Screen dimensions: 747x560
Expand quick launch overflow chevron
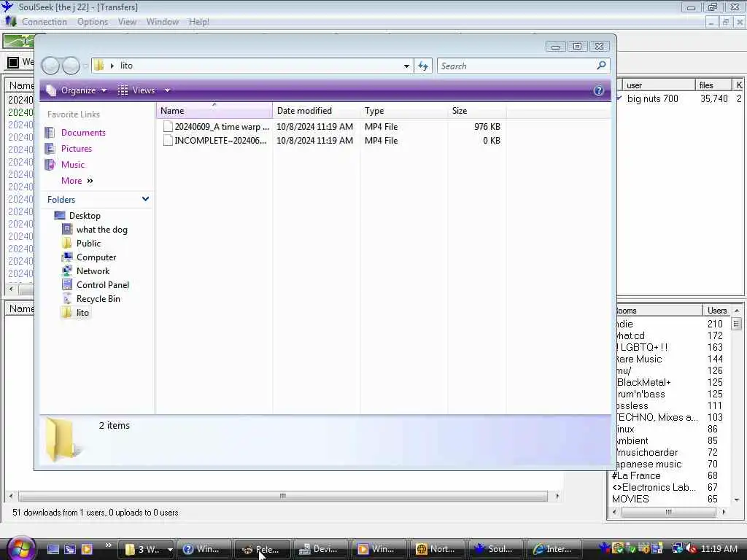[108, 545]
